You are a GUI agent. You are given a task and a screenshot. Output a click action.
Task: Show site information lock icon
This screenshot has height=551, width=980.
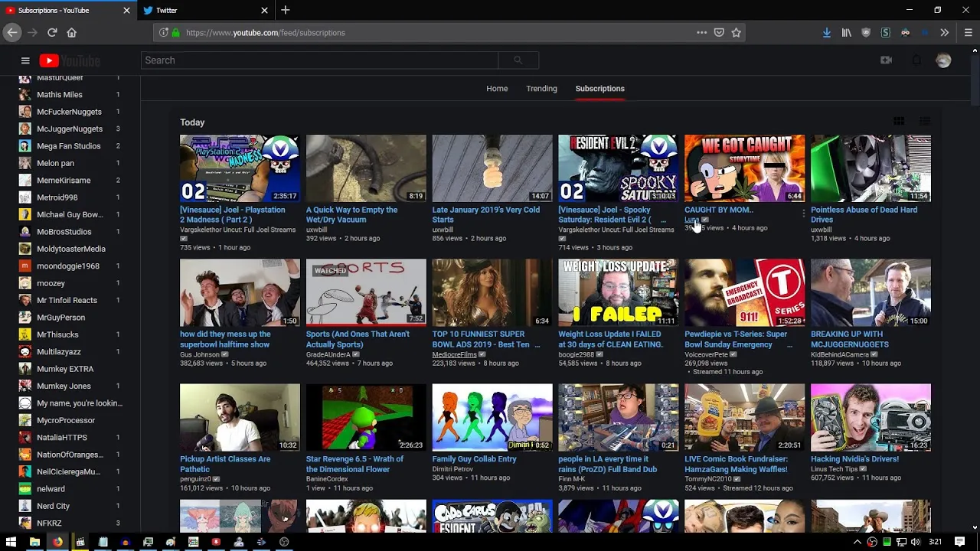pos(176,32)
